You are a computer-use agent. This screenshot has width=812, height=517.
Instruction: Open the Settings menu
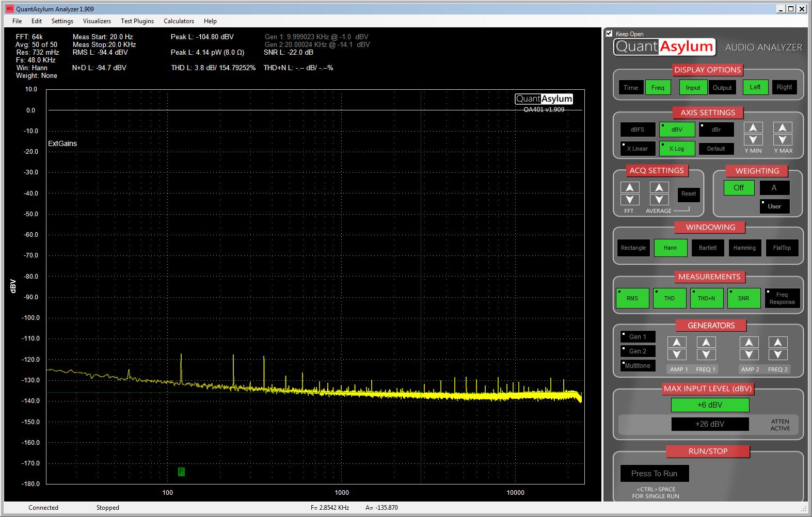coord(62,21)
